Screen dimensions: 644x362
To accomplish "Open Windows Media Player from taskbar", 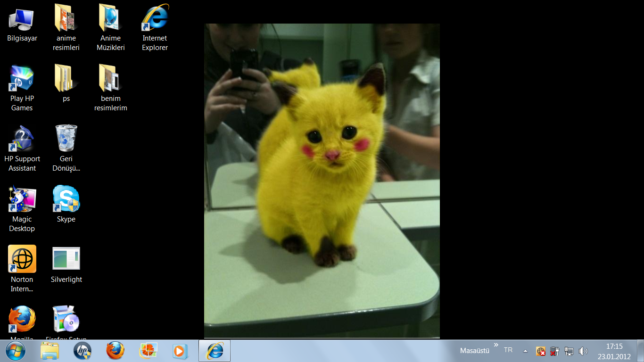I will (x=180, y=351).
